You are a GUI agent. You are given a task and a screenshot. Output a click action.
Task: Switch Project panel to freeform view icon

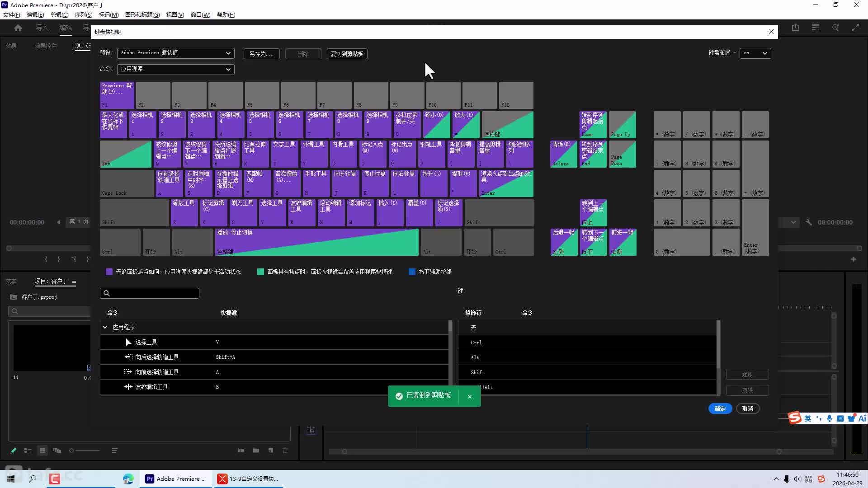click(57, 450)
